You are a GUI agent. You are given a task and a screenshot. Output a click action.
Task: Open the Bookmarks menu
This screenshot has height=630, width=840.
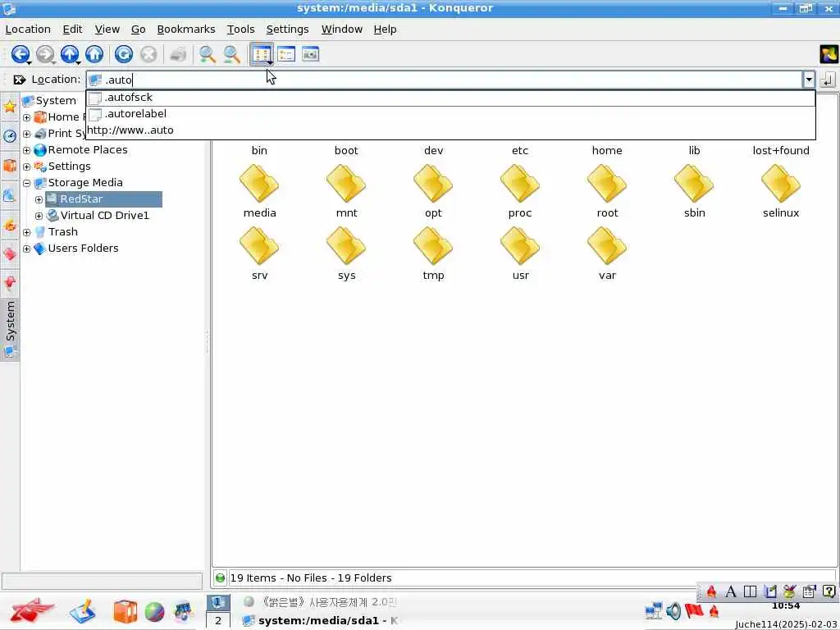tap(186, 30)
